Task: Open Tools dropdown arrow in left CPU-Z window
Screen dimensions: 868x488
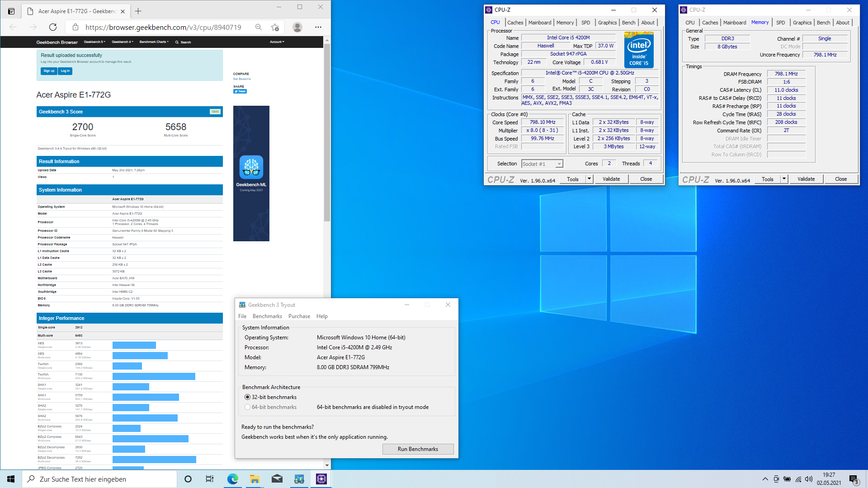Action: [x=589, y=179]
